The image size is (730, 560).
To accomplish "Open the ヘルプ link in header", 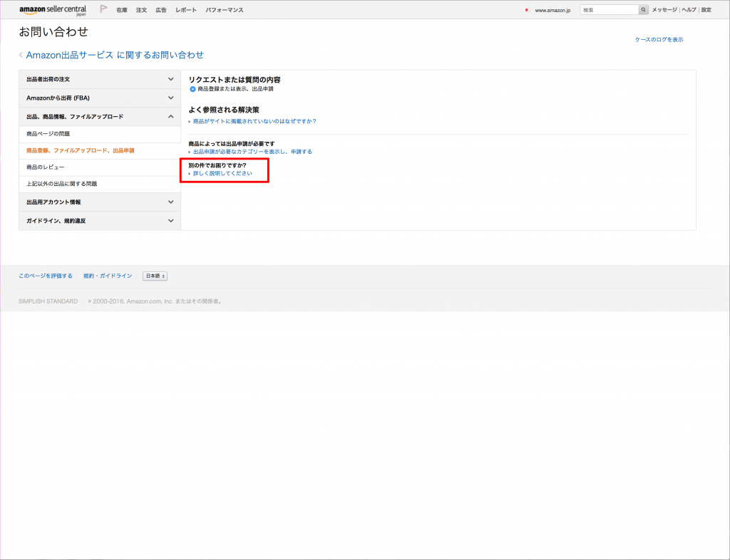I will click(x=689, y=10).
